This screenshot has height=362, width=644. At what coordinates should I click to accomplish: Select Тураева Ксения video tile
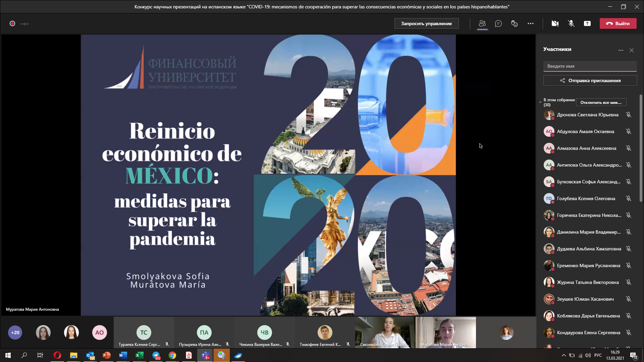(x=144, y=333)
